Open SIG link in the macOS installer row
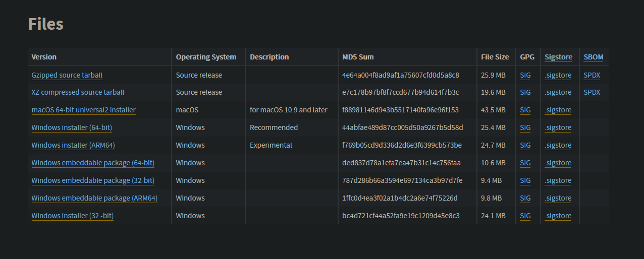This screenshot has width=644, height=259. coord(525,110)
